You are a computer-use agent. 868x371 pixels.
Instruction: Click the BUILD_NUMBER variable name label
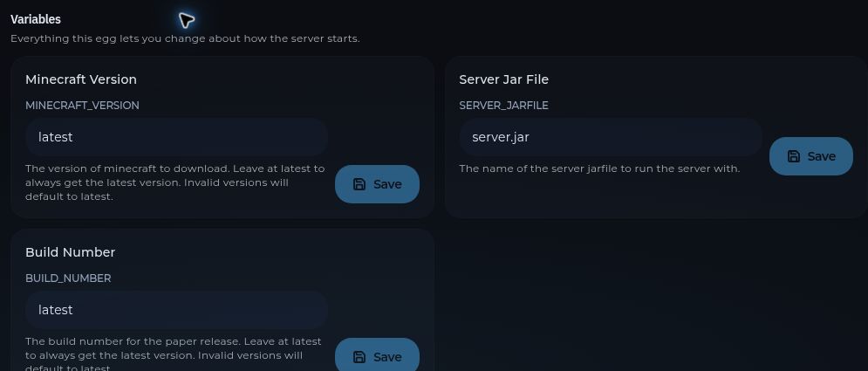pyautogui.click(x=68, y=278)
